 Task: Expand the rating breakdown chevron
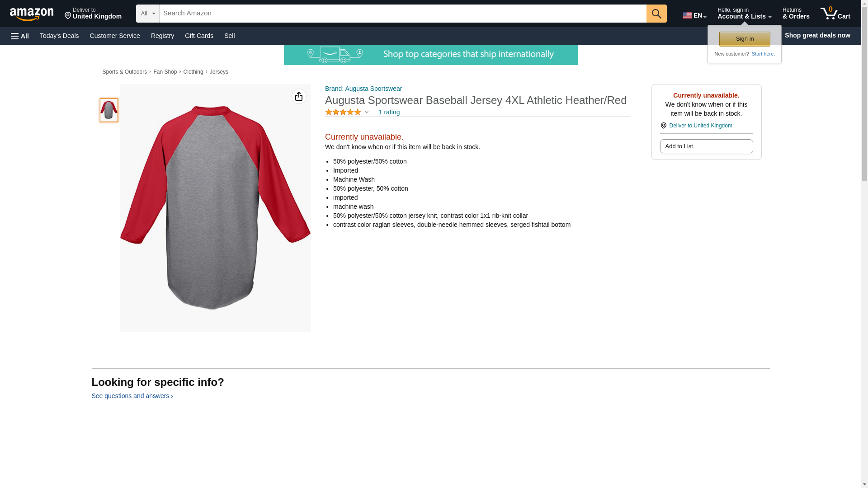click(367, 112)
